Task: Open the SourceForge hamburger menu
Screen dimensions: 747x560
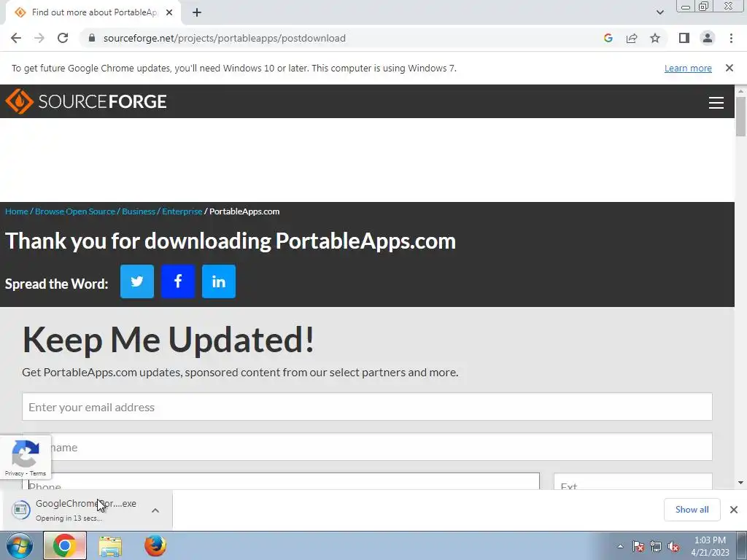Action: (x=716, y=102)
